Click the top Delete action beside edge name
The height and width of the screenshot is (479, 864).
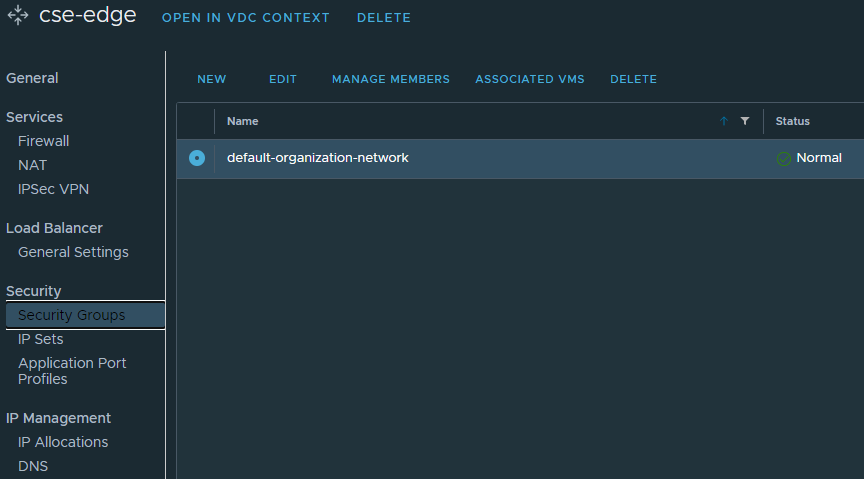383,18
